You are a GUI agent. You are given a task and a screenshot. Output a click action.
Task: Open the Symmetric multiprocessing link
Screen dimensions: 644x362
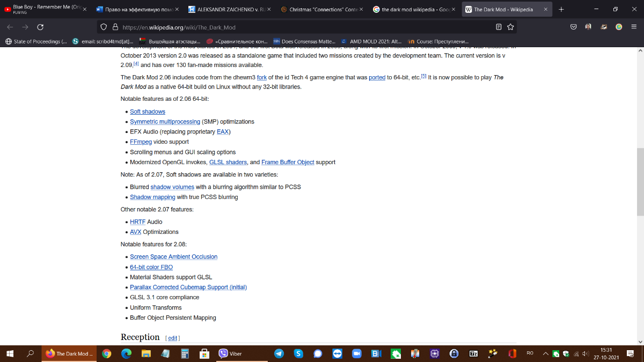(x=165, y=122)
